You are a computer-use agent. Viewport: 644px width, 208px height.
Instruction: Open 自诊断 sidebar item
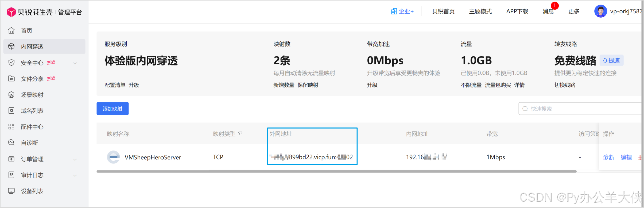tap(44, 143)
